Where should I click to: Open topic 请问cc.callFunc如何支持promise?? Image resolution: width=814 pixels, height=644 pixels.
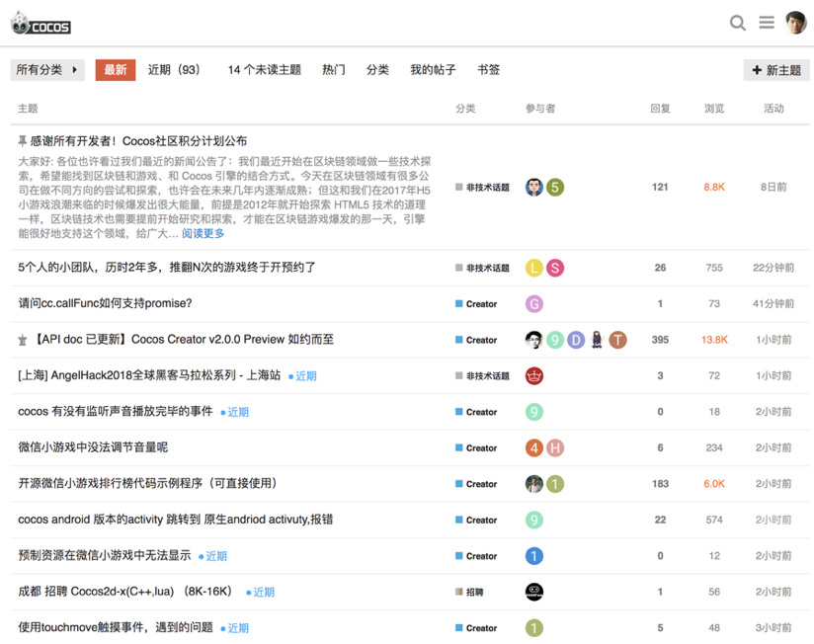[105, 303]
